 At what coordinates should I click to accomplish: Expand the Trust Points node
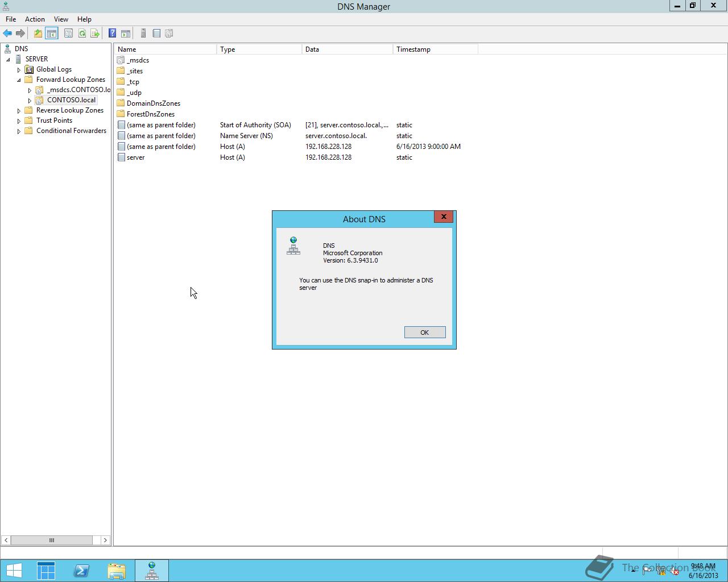19,121
